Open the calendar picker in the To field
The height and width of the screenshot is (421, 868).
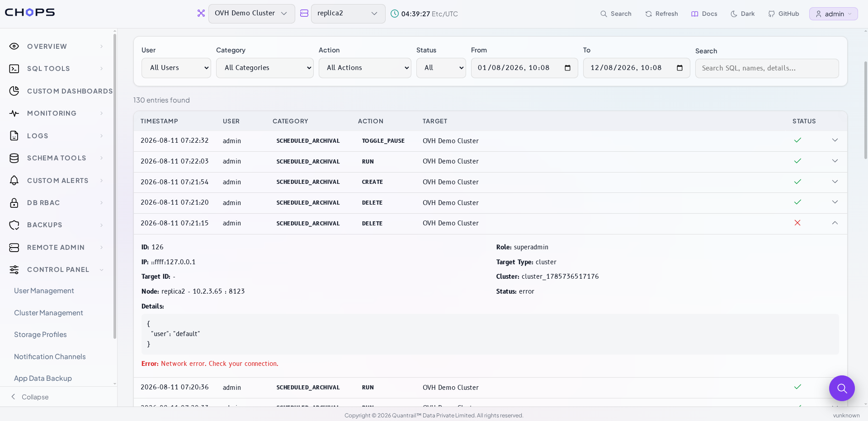680,68
